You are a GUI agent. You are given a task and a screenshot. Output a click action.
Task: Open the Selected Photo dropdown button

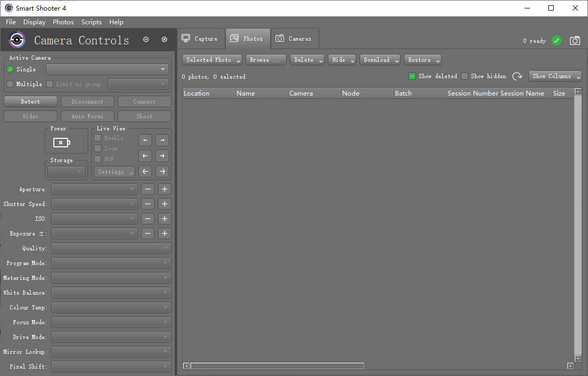click(x=212, y=60)
